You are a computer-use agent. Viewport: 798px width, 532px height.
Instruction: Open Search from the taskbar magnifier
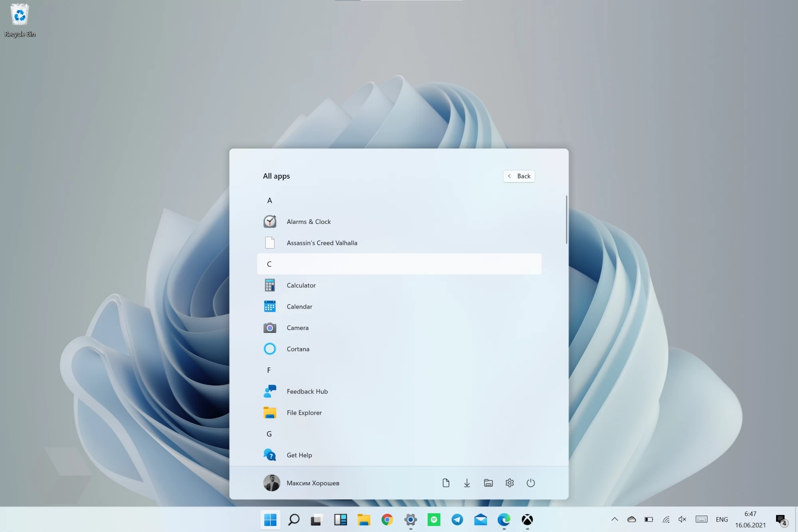click(294, 520)
